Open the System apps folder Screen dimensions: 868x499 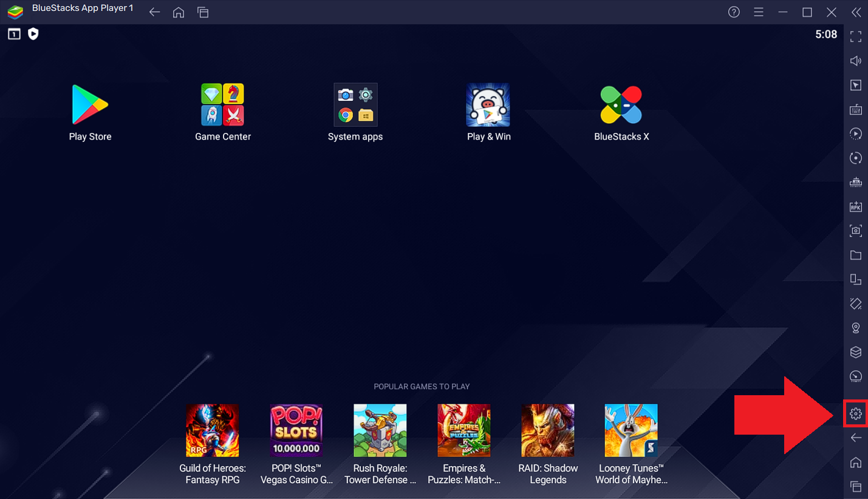(x=355, y=105)
